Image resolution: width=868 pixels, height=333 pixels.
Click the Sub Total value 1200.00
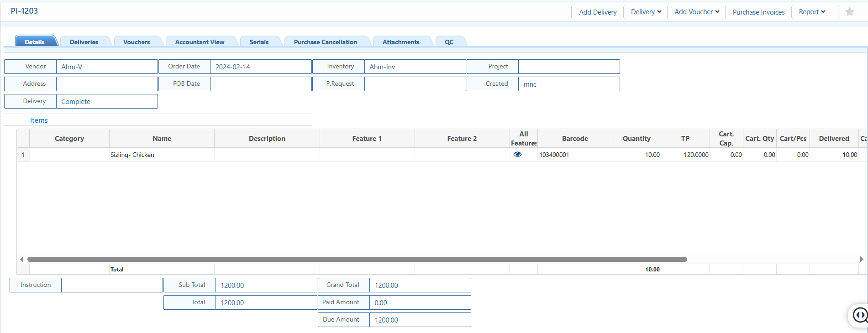tap(266, 285)
